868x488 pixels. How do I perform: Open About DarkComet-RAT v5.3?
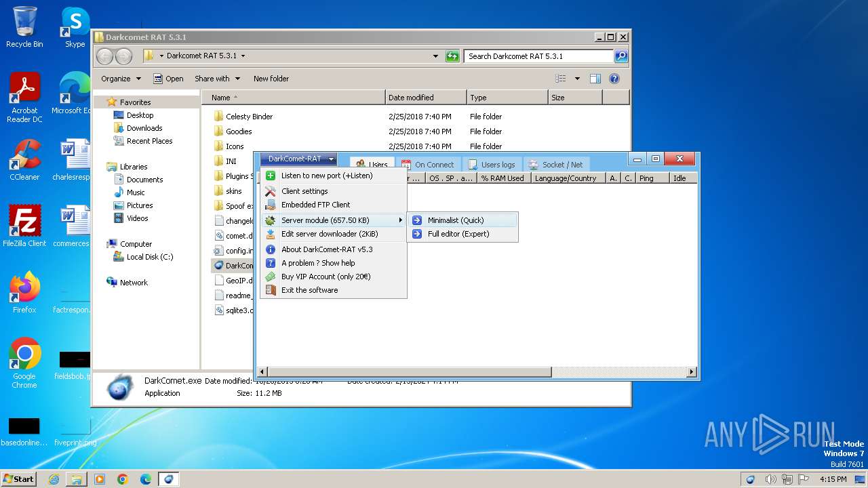click(334, 249)
